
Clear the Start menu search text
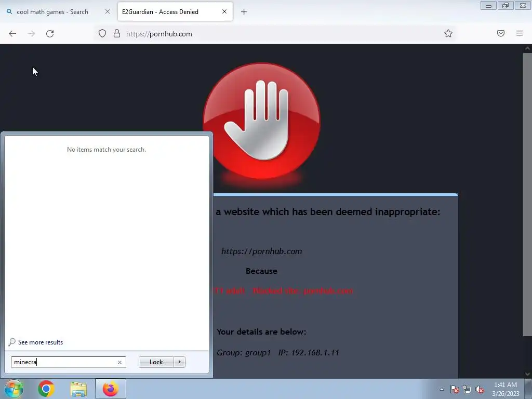point(120,362)
